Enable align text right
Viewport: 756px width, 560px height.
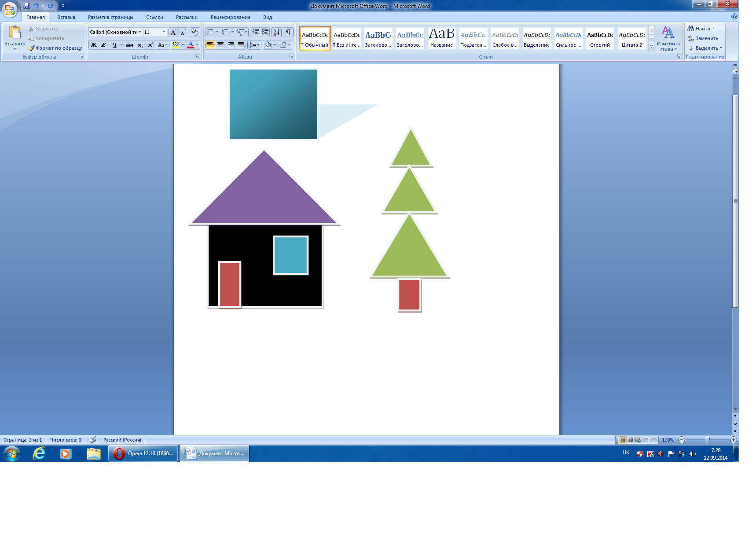[x=231, y=45]
